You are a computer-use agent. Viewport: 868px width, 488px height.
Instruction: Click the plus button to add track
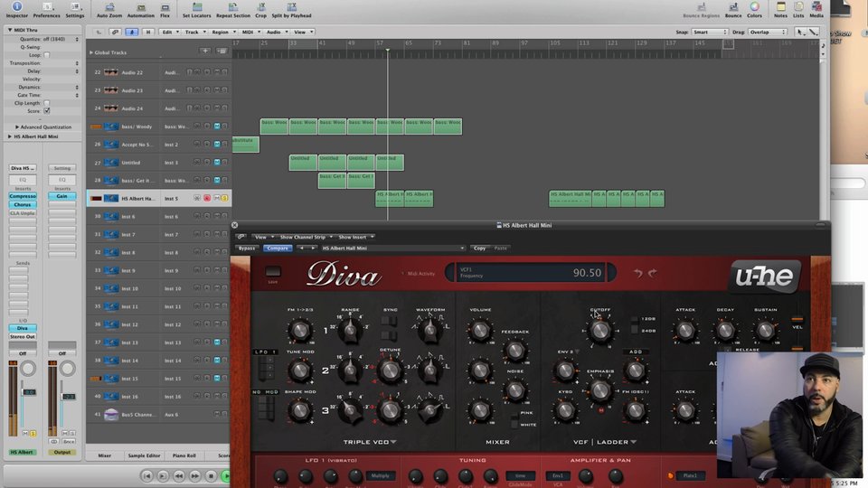pyautogui.click(x=205, y=51)
